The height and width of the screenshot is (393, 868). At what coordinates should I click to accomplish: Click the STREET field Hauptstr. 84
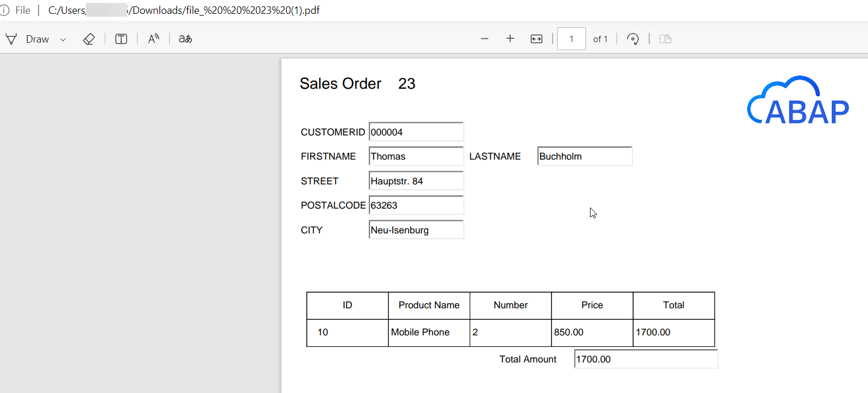click(x=416, y=181)
